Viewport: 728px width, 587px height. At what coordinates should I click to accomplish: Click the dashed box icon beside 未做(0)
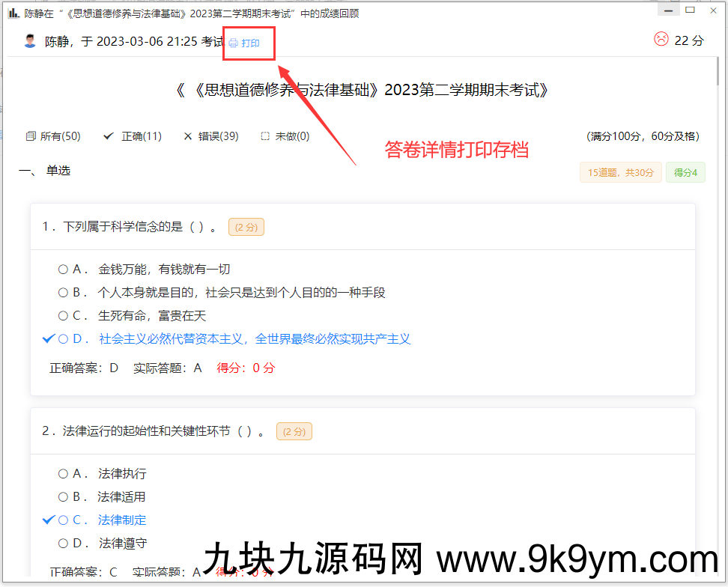pos(264,136)
